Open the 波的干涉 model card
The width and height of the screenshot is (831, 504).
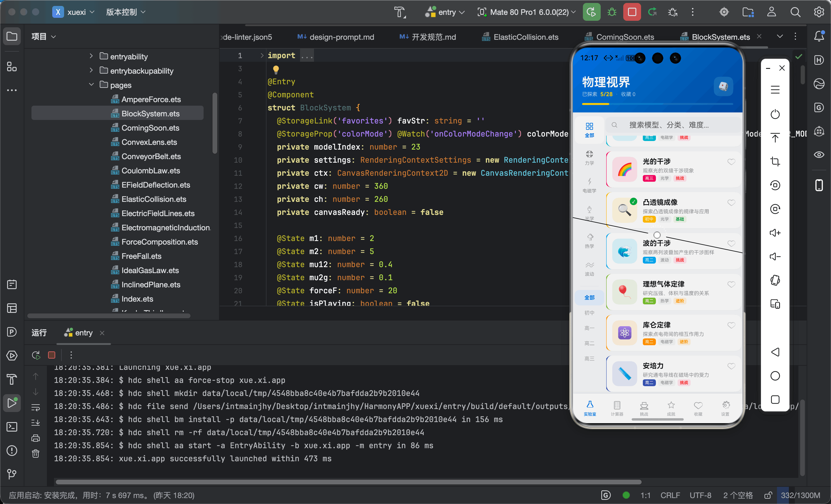pyautogui.click(x=673, y=251)
